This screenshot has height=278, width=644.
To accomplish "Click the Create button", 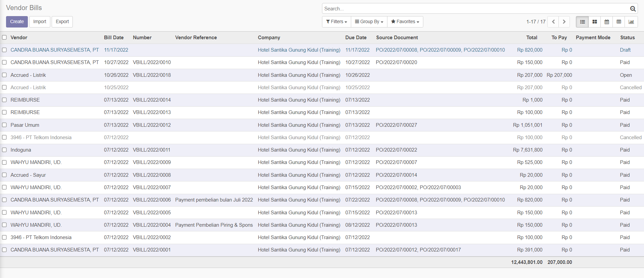I will tap(17, 22).
